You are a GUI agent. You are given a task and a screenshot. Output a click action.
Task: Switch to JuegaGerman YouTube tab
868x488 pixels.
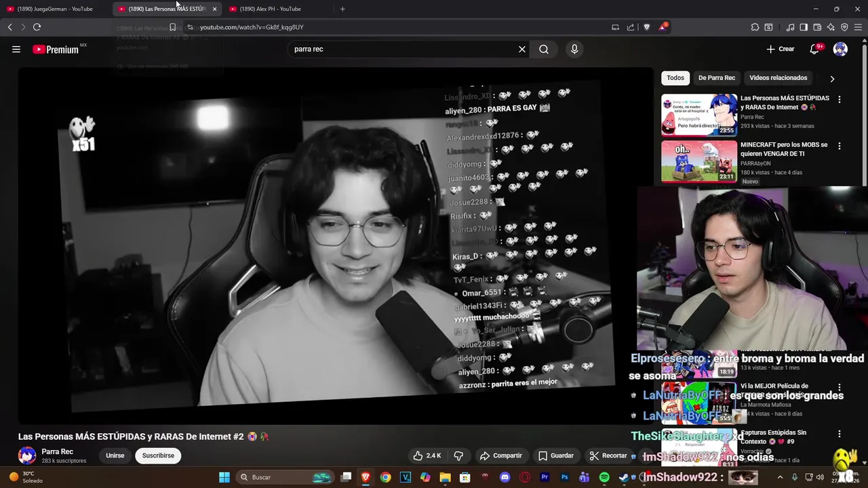pos(54,9)
